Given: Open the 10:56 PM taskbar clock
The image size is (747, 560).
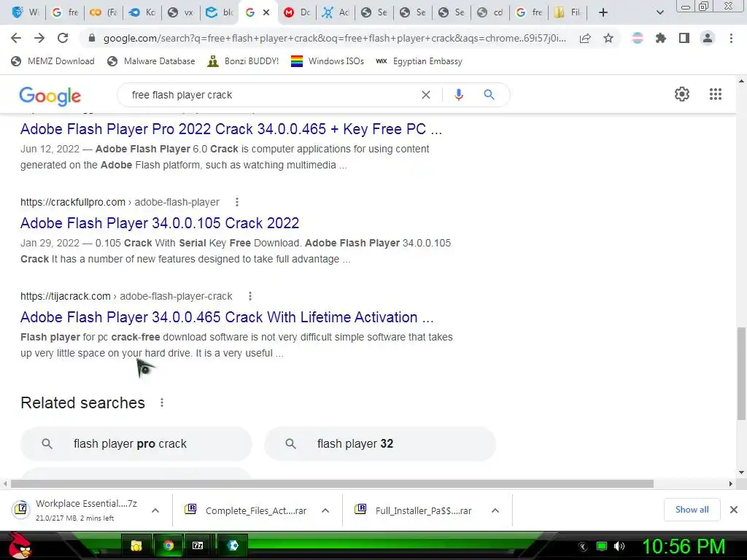Looking at the screenshot, I should tap(684, 546).
